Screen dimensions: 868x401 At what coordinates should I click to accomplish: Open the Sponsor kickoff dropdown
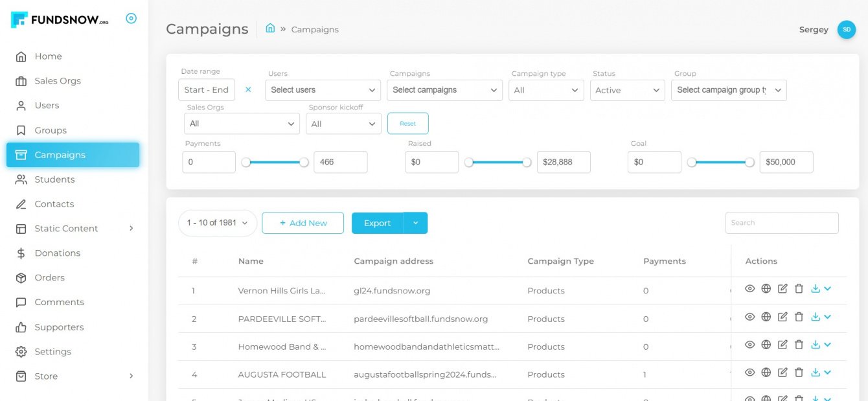pyautogui.click(x=343, y=124)
